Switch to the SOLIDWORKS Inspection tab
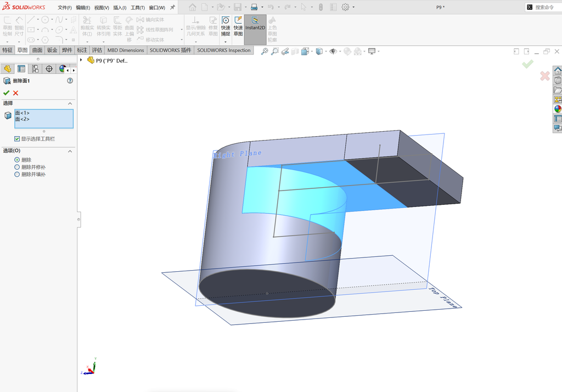 pyautogui.click(x=224, y=50)
